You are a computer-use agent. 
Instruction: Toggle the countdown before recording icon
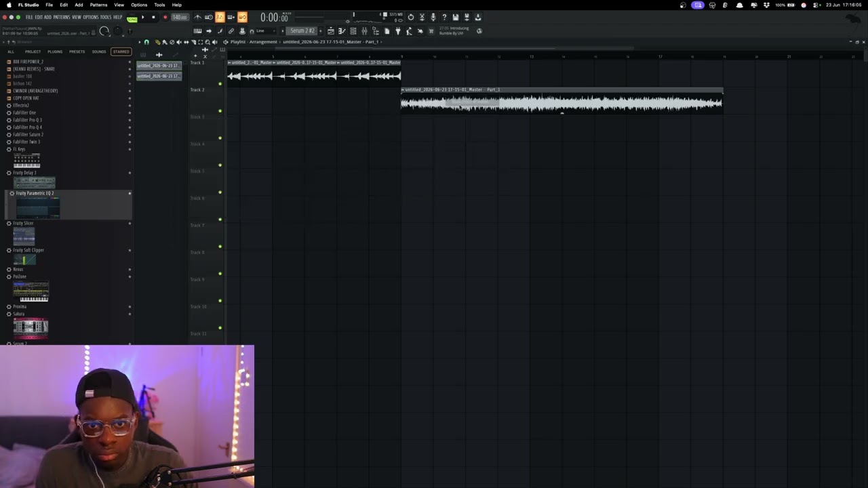(220, 17)
